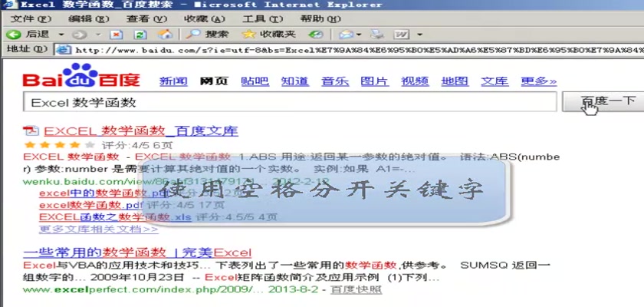Open the EXCEL函数之数学函数.xls link
This screenshot has width=644, height=307.
(116, 216)
